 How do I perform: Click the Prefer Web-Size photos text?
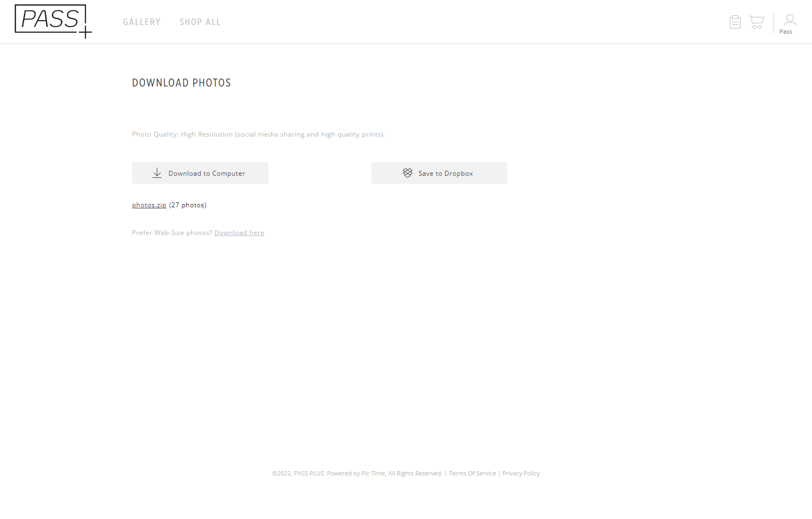tap(172, 233)
